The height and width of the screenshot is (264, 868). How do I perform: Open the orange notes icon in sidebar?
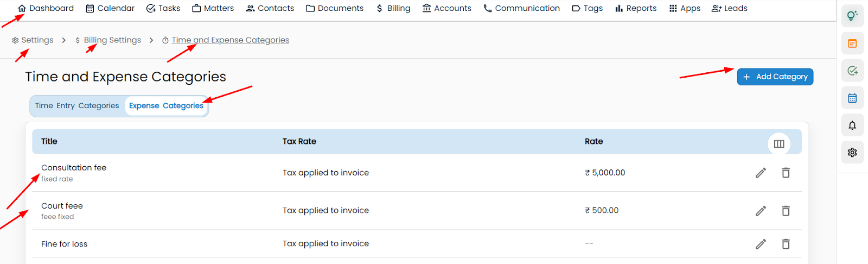tap(852, 43)
